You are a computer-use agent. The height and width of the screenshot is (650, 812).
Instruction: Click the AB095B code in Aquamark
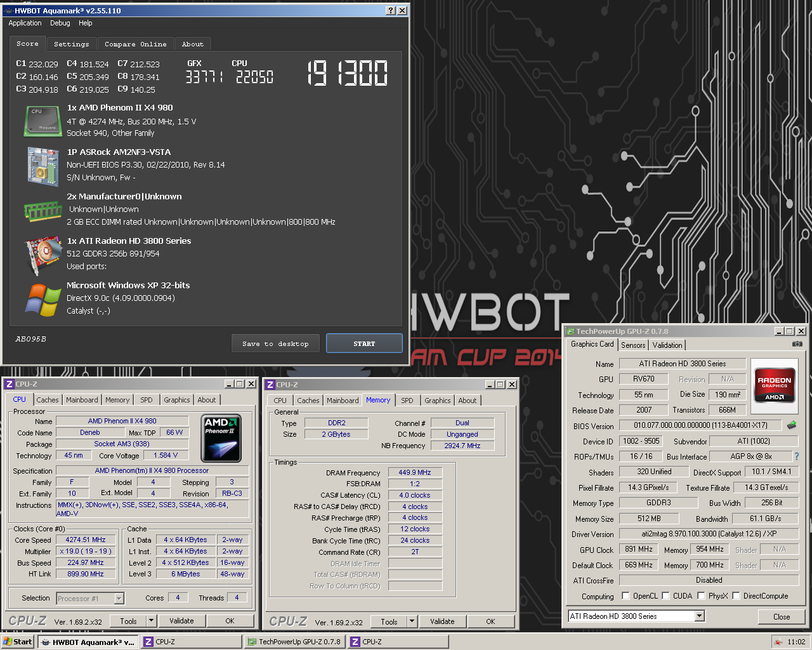click(31, 339)
